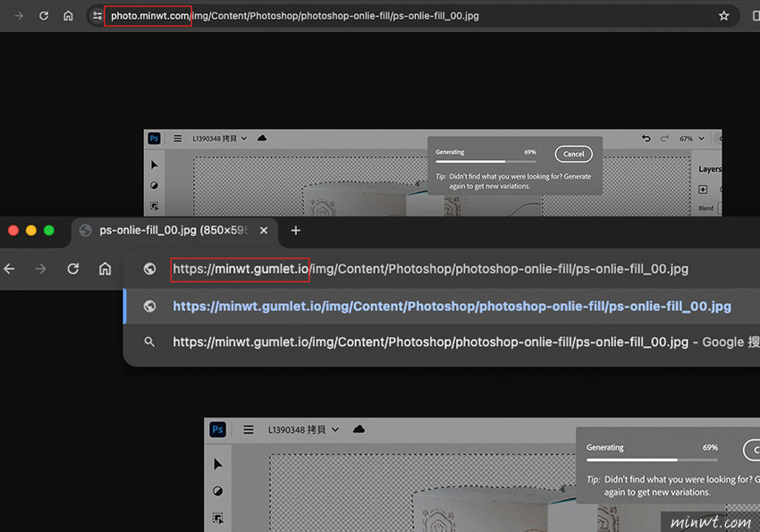Open site info icon beside photo.minwt.com address
Image resolution: width=760 pixels, height=532 pixels.
(x=97, y=16)
